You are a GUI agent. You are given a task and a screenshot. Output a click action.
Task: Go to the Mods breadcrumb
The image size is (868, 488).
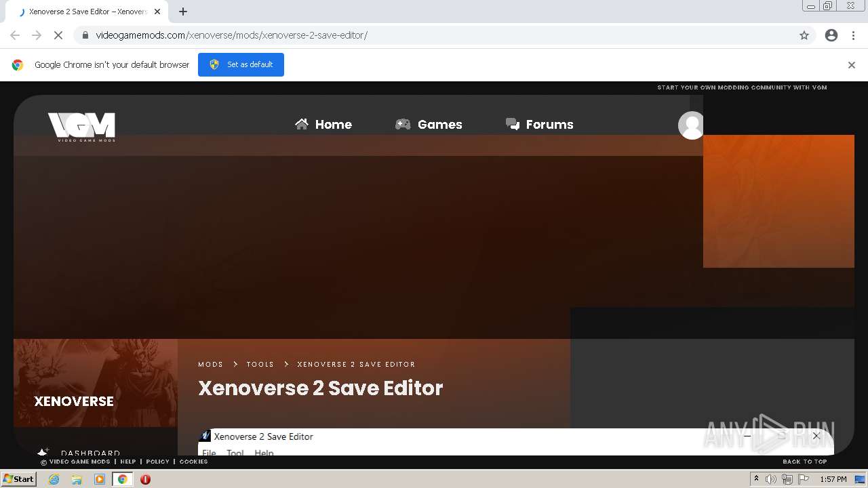coord(210,364)
